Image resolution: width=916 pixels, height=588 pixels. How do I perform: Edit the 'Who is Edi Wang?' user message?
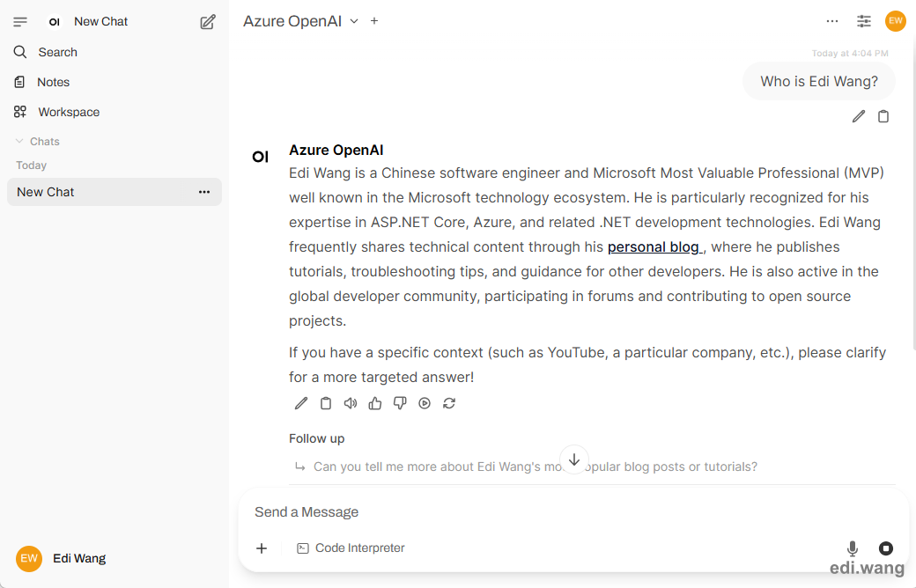[x=858, y=116]
